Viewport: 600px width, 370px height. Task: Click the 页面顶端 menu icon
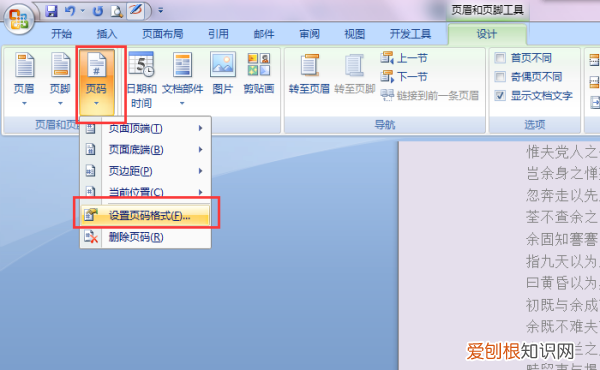90,128
